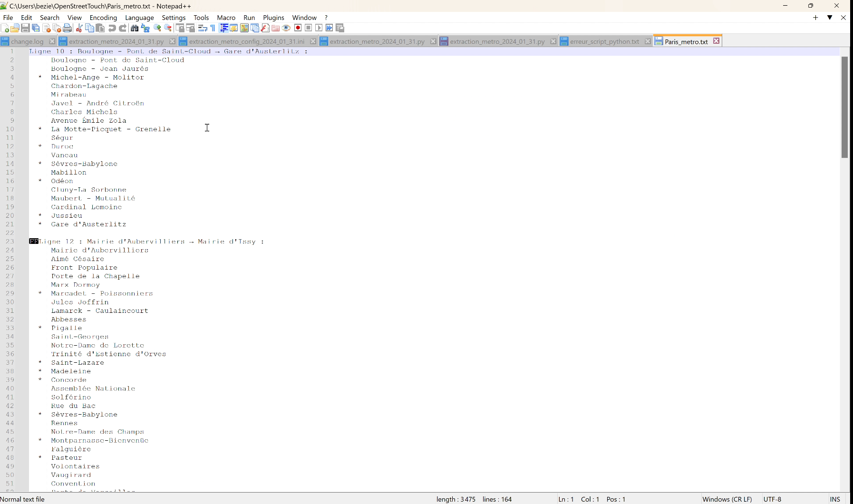
Task: Toggle file monitoring eye icon
Action: point(286,28)
